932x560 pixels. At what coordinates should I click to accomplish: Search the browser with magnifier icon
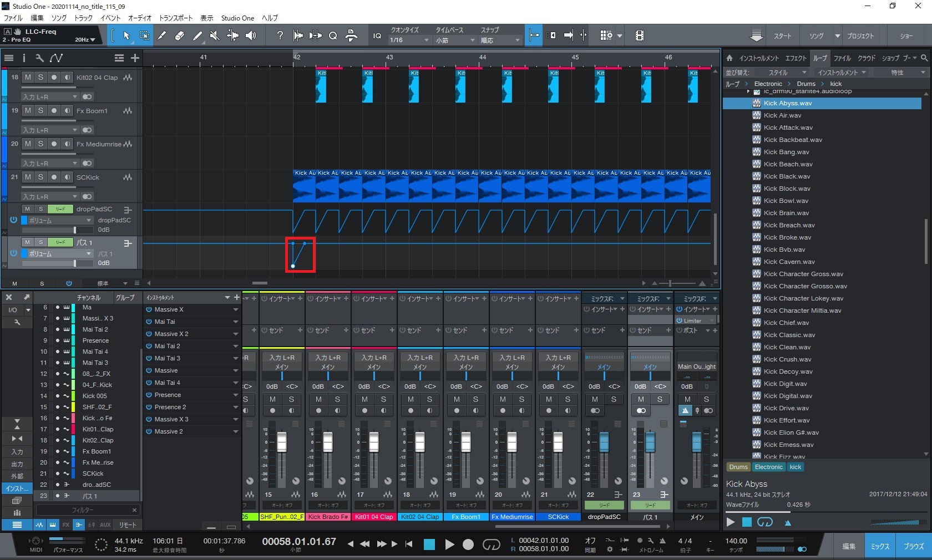pyautogui.click(x=924, y=58)
